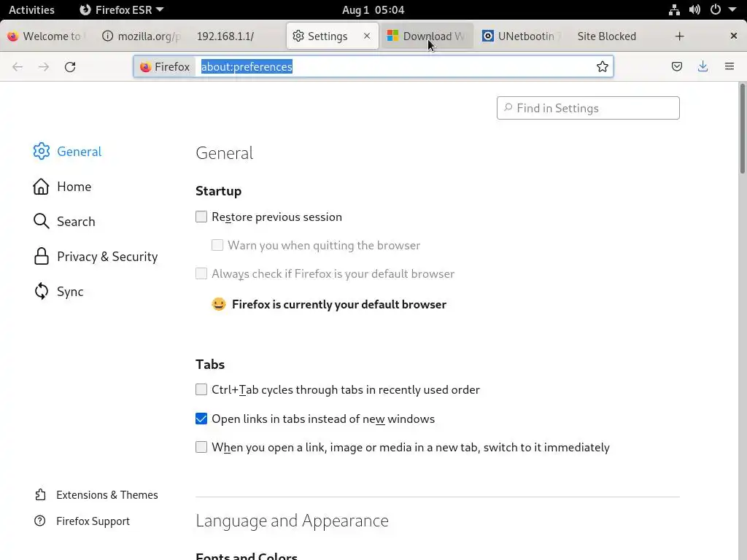The image size is (747, 560).
Task: Enable Restore previous session checkbox
Action: (201, 217)
